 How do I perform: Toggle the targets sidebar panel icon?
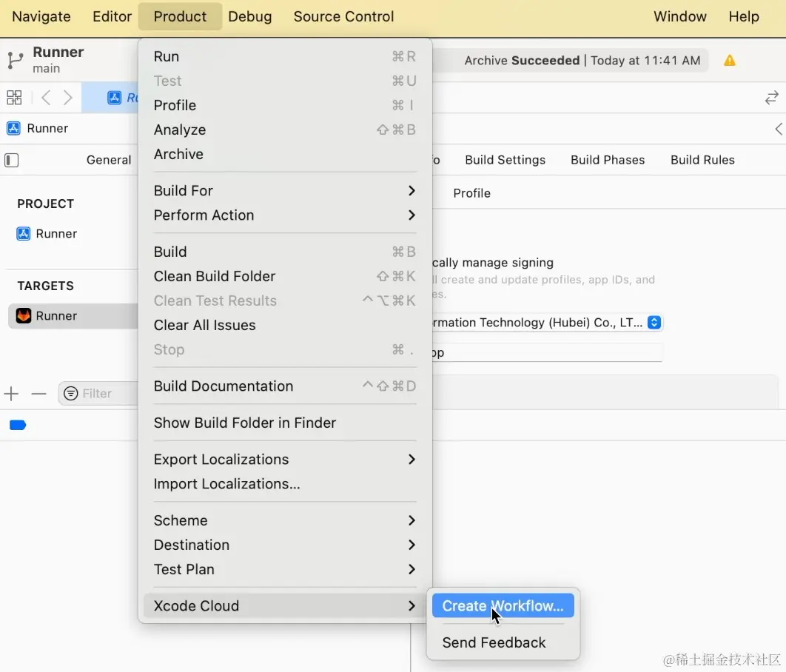(x=12, y=161)
